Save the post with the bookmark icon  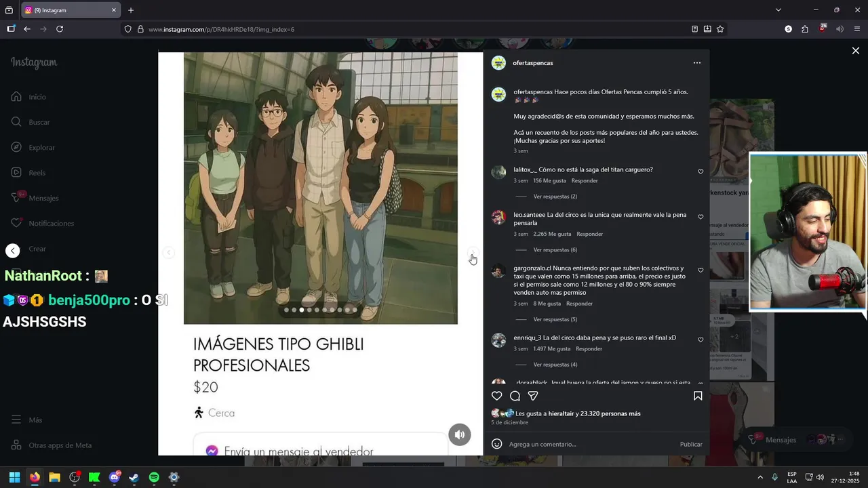[x=698, y=396]
